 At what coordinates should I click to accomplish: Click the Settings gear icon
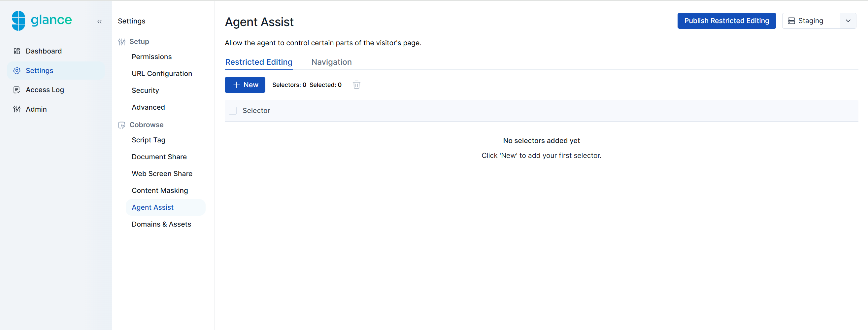coord(17,70)
